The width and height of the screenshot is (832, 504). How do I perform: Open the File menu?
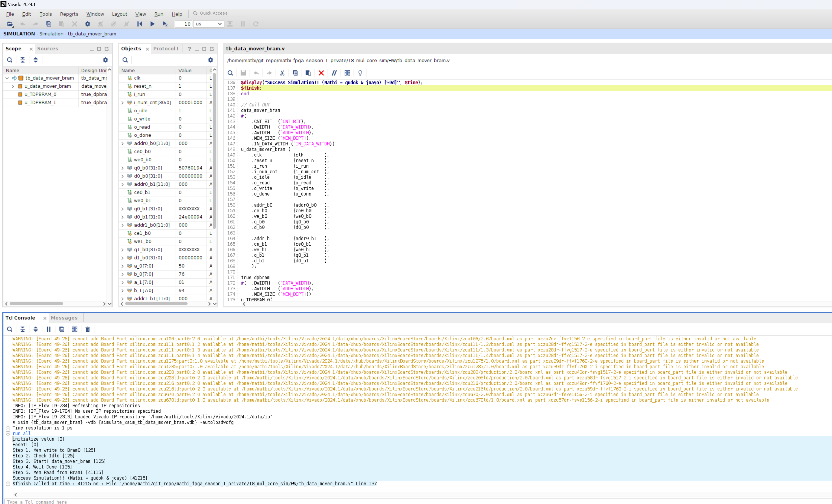coord(10,14)
